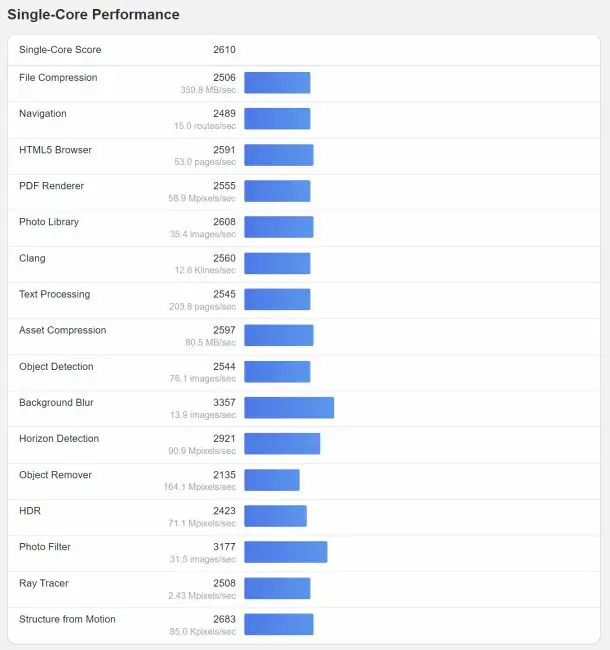610x650 pixels.
Task: Click the Text Processing score bar
Action: click(277, 299)
